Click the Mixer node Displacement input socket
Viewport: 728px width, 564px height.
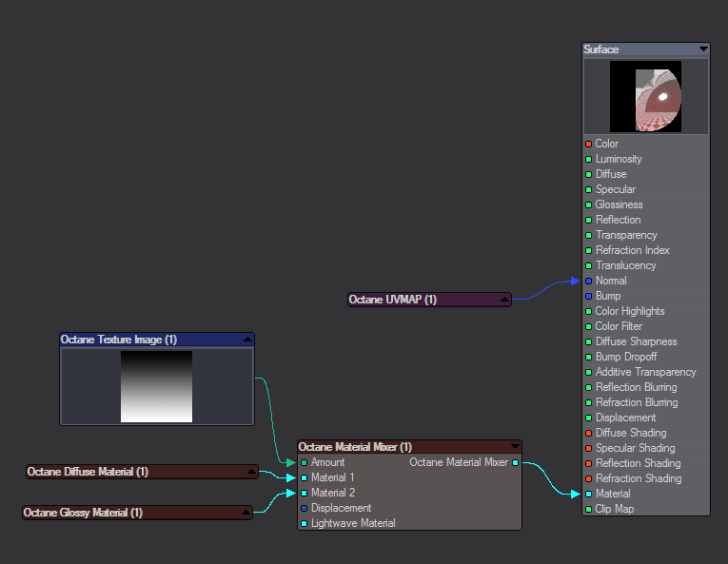click(305, 508)
